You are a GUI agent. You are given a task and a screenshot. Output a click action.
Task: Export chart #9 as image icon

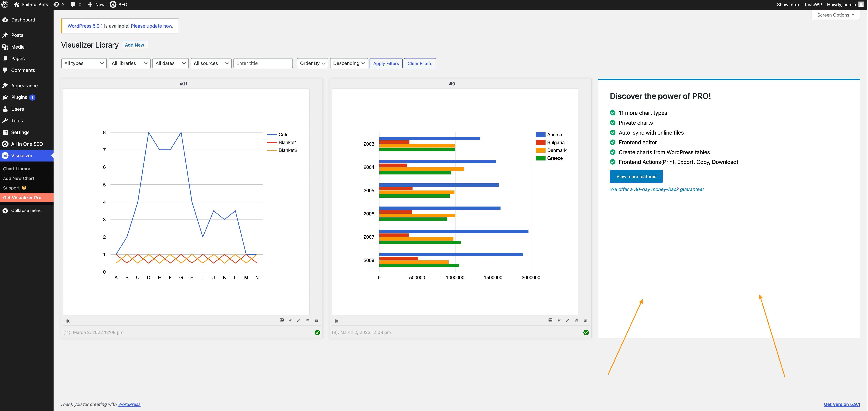pyautogui.click(x=550, y=320)
